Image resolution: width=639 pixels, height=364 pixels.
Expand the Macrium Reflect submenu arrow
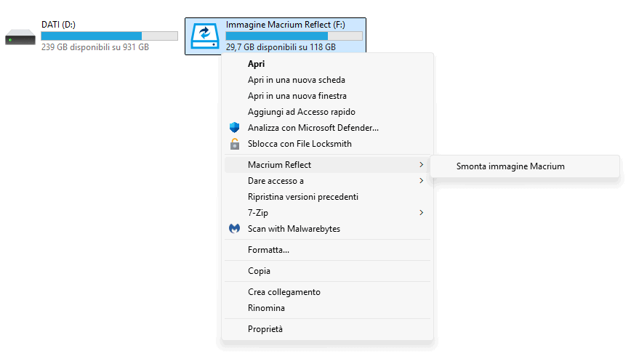(422, 164)
